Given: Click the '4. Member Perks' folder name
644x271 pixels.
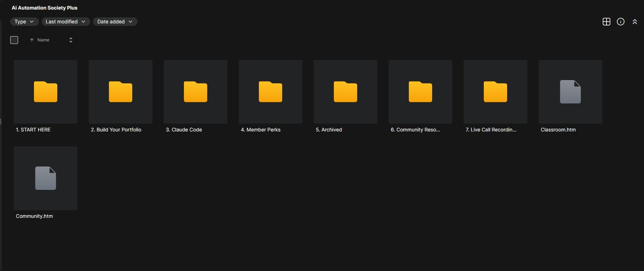Looking at the screenshot, I should tap(261, 130).
